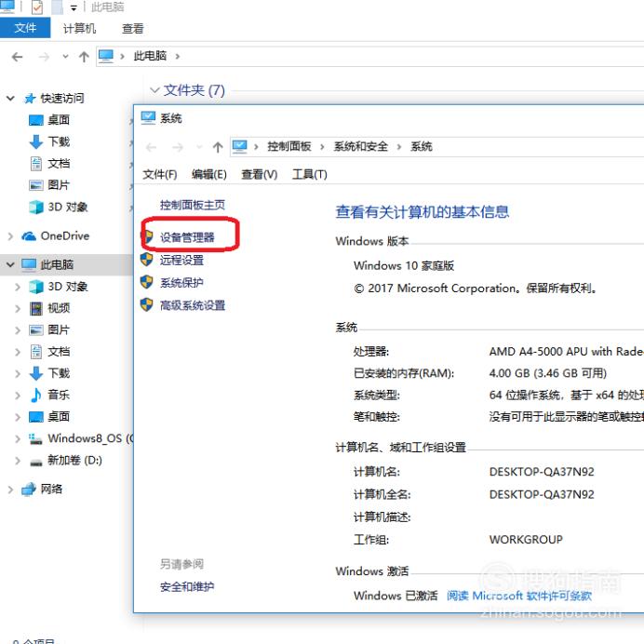This screenshot has width=644, height=644.
Task: Click back arrow in 系统 window
Action: 151,147
